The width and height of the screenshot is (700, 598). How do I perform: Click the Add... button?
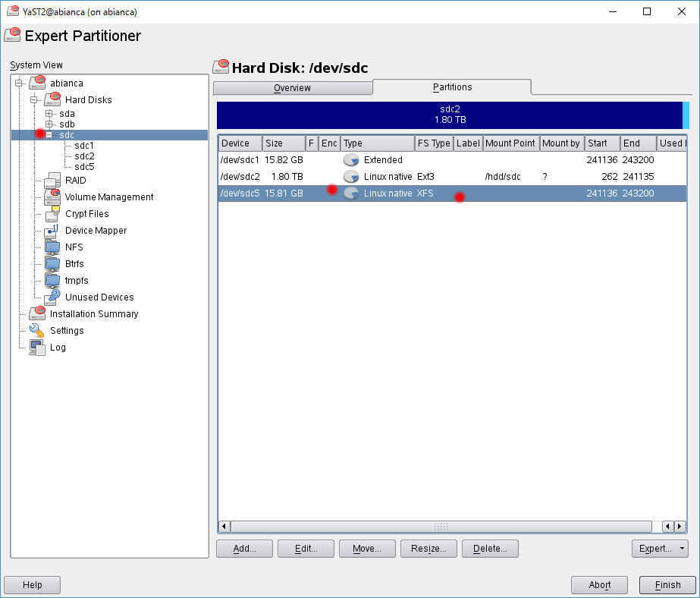point(244,549)
